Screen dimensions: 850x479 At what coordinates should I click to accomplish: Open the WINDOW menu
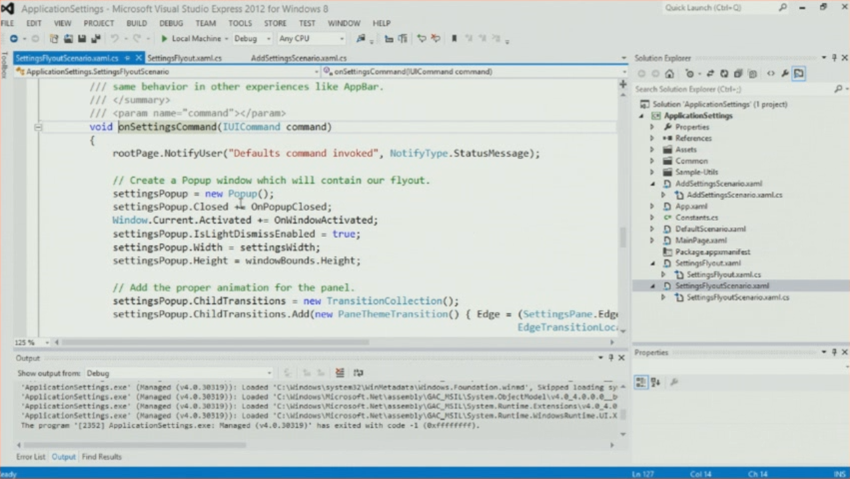coord(344,23)
